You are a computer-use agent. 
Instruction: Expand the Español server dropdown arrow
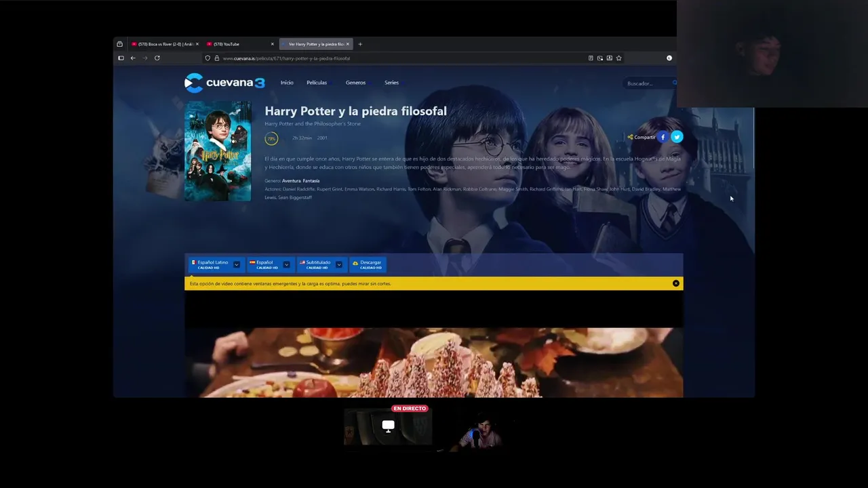[x=286, y=264]
